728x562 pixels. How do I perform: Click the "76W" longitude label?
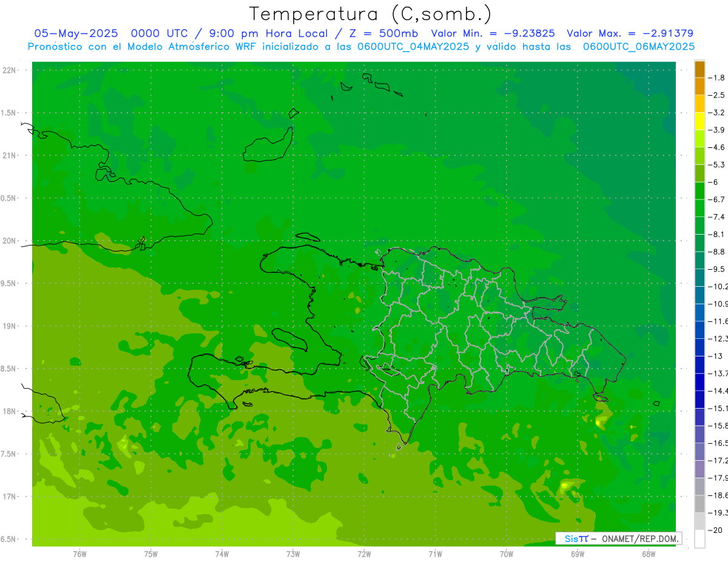pyautogui.click(x=79, y=554)
